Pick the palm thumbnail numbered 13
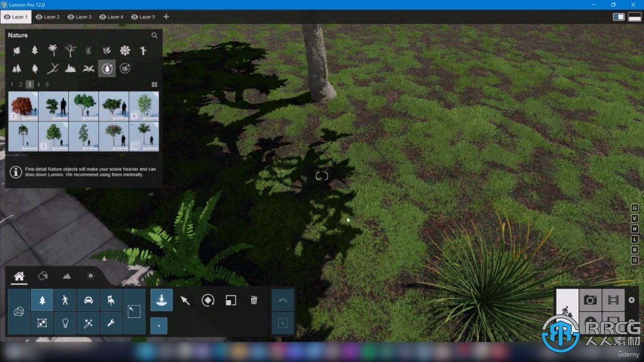Viewport: 644px width, 362px height. [144, 136]
